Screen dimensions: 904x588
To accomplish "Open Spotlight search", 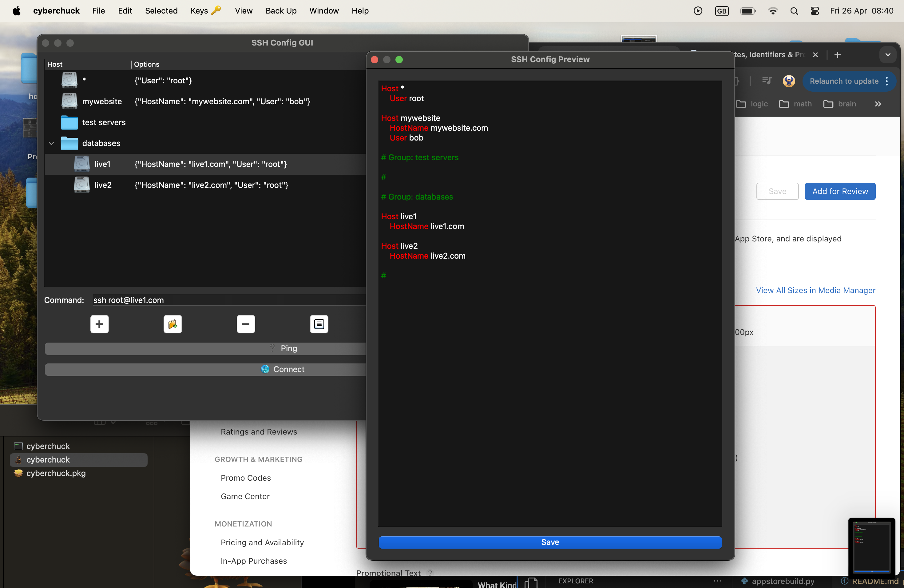I will 794,11.
